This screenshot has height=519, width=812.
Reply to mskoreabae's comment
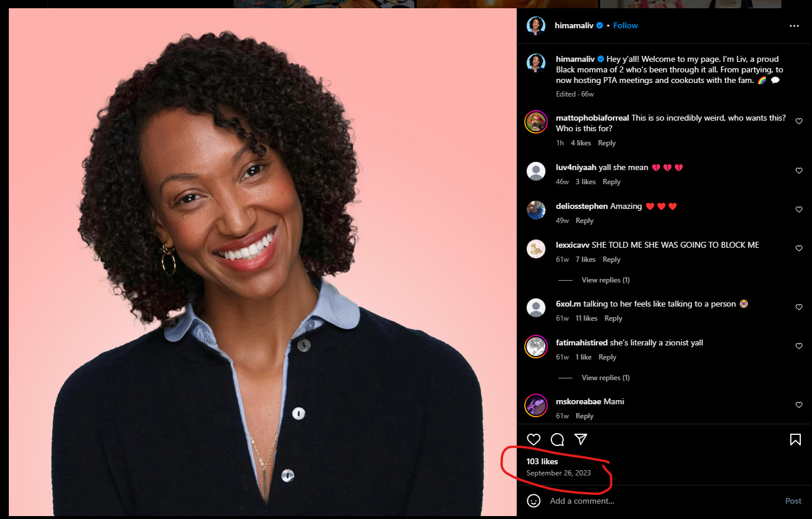584,416
